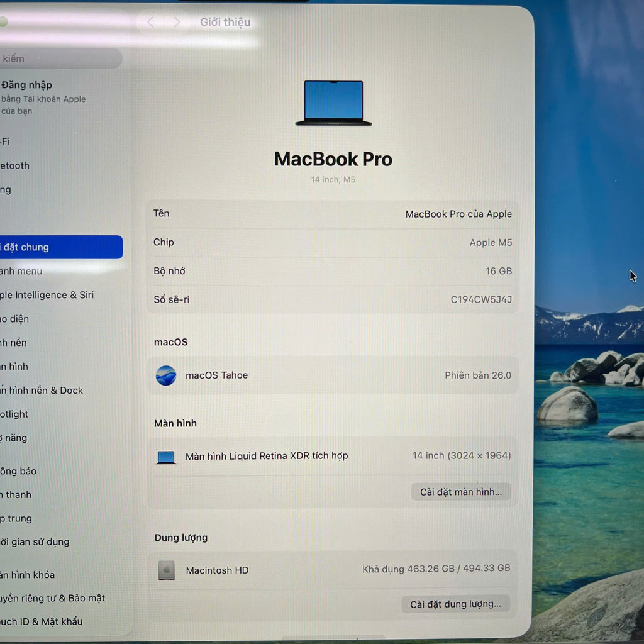Image resolution: width=644 pixels, height=644 pixels.
Task: Open the Cài đặt dung lượng button
Action: click(455, 604)
